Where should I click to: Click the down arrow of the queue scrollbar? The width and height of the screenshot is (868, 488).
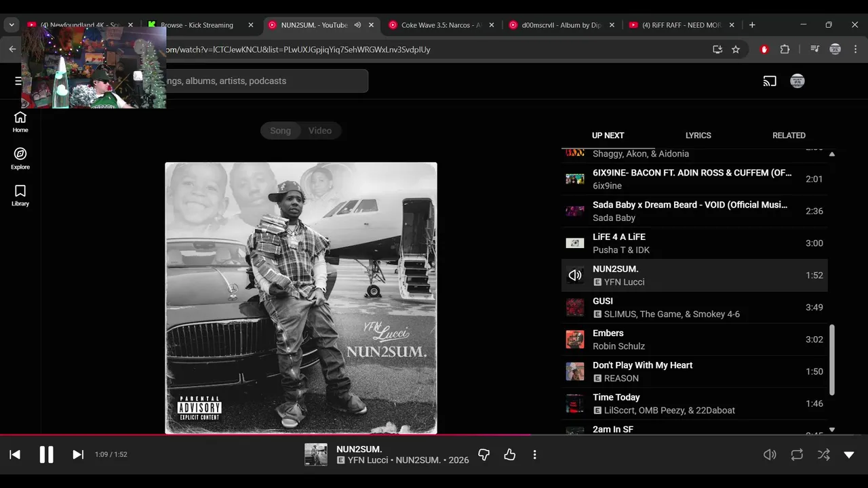(832, 430)
